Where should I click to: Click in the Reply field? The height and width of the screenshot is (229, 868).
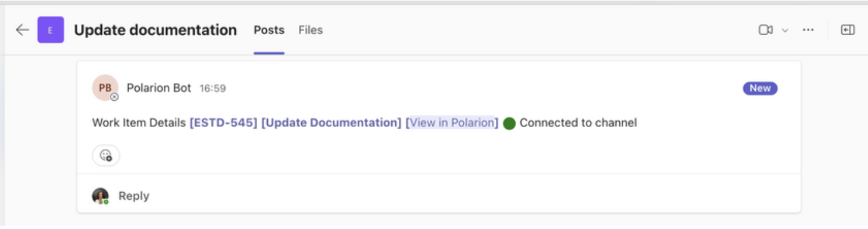coord(439,196)
